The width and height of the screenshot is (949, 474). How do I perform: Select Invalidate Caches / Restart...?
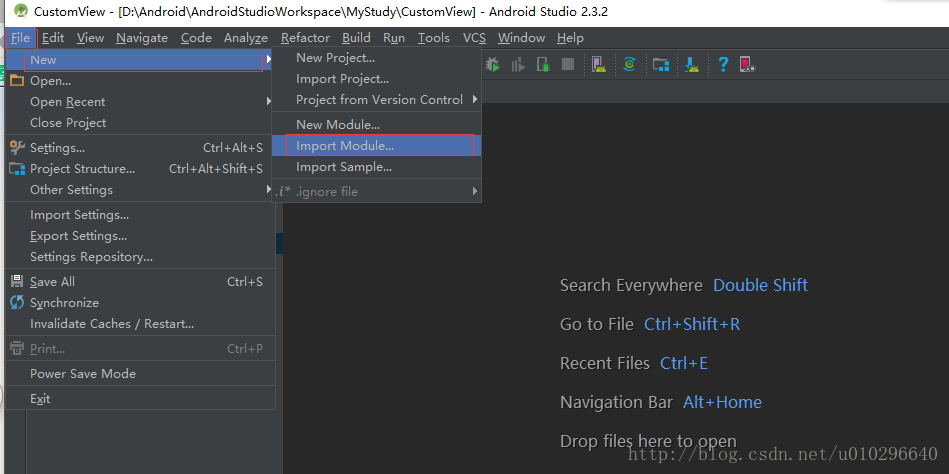click(x=140, y=324)
